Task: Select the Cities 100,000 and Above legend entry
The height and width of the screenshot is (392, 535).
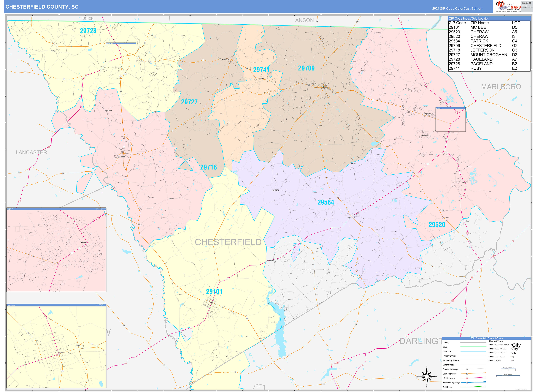Action: pyautogui.click(x=505, y=345)
